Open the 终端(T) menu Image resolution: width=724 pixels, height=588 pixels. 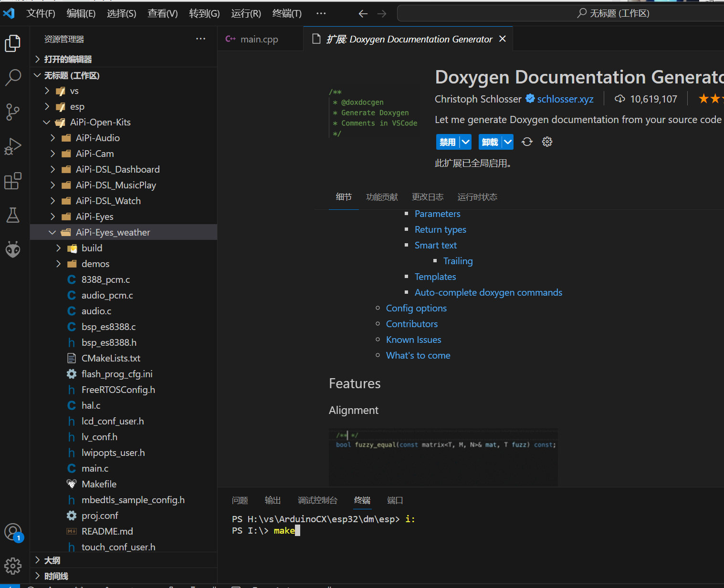point(287,13)
